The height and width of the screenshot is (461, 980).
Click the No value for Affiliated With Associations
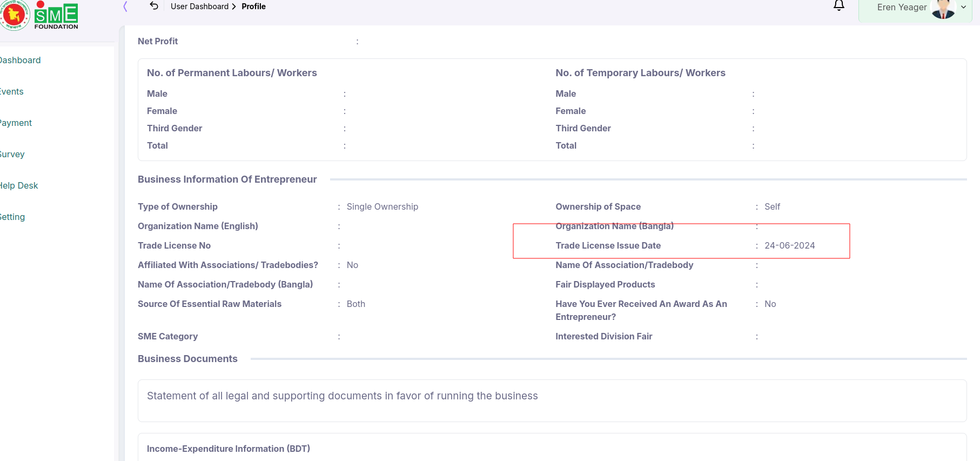click(x=352, y=265)
